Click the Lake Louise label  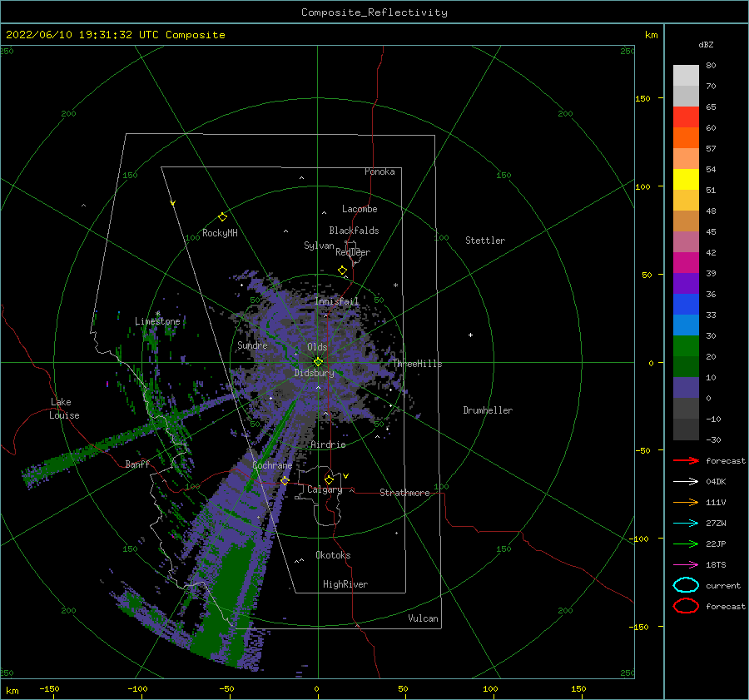click(64, 409)
